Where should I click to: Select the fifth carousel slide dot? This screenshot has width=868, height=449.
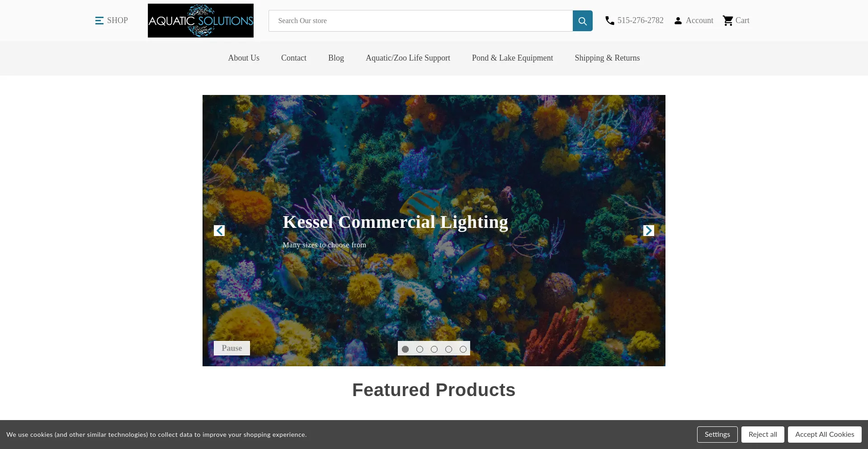[x=463, y=349]
